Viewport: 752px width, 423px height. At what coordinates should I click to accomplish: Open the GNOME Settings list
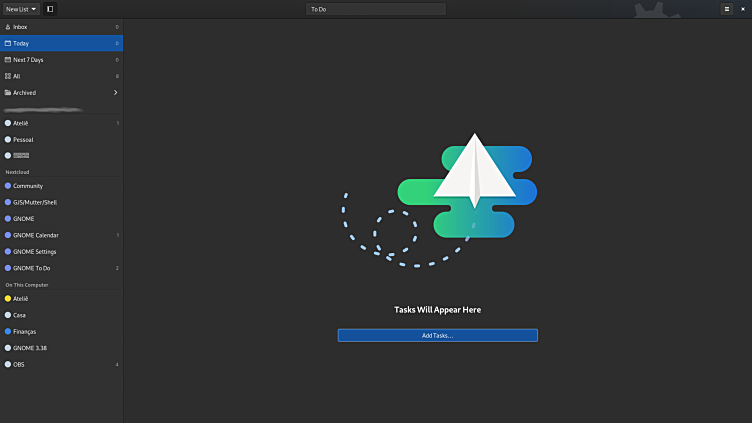click(x=35, y=251)
